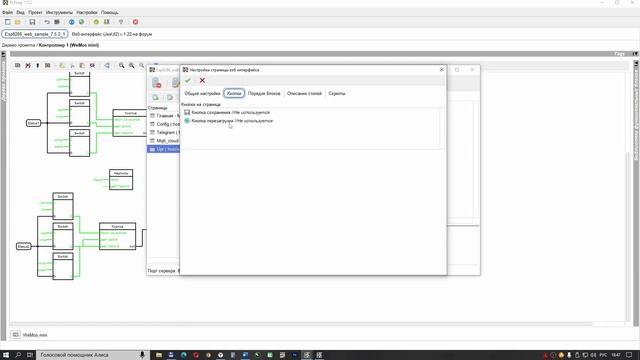
Task: Open the Настройки menu
Action: [87, 12]
